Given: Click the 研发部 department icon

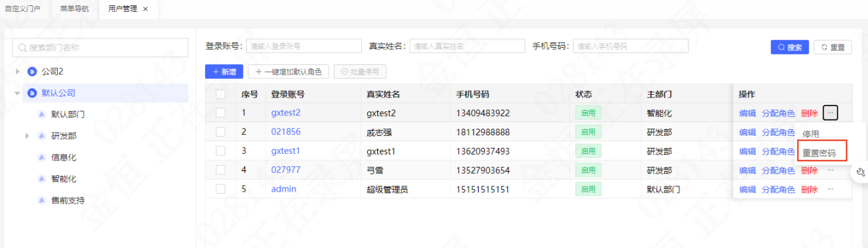Looking at the screenshot, I should click(41, 136).
